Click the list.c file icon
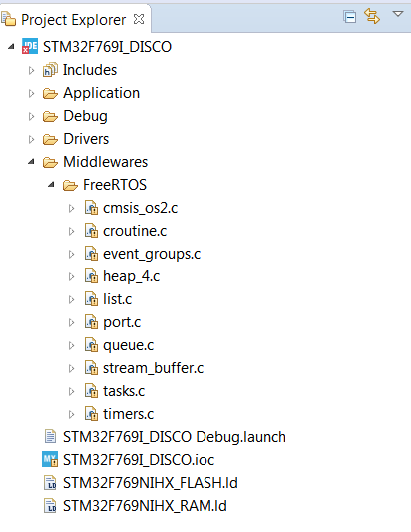411x532 pixels. (91, 299)
